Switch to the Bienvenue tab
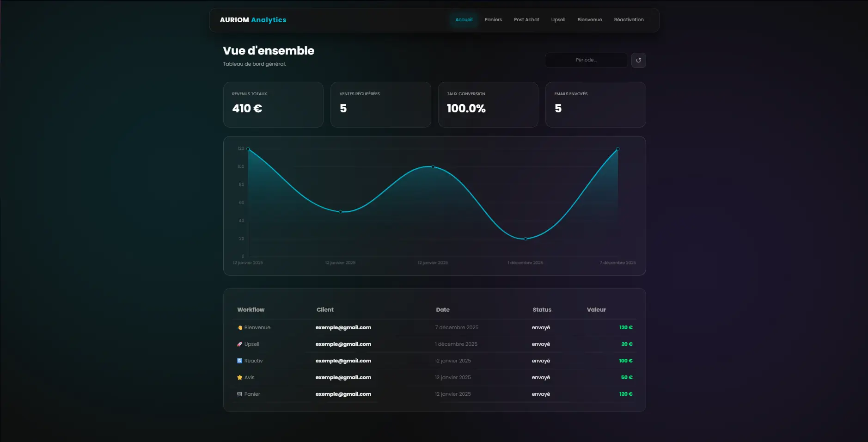This screenshot has width=868, height=442. 589,19
